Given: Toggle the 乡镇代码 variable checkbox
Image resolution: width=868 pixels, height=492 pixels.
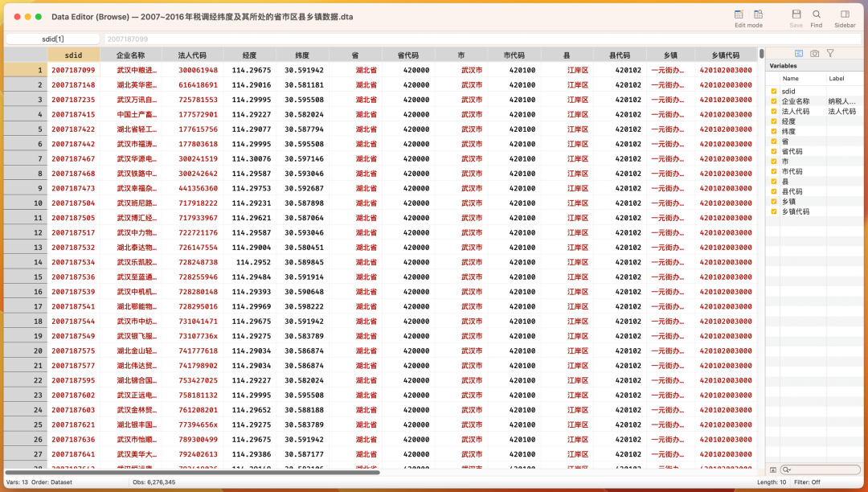Looking at the screenshot, I should 773,210.
